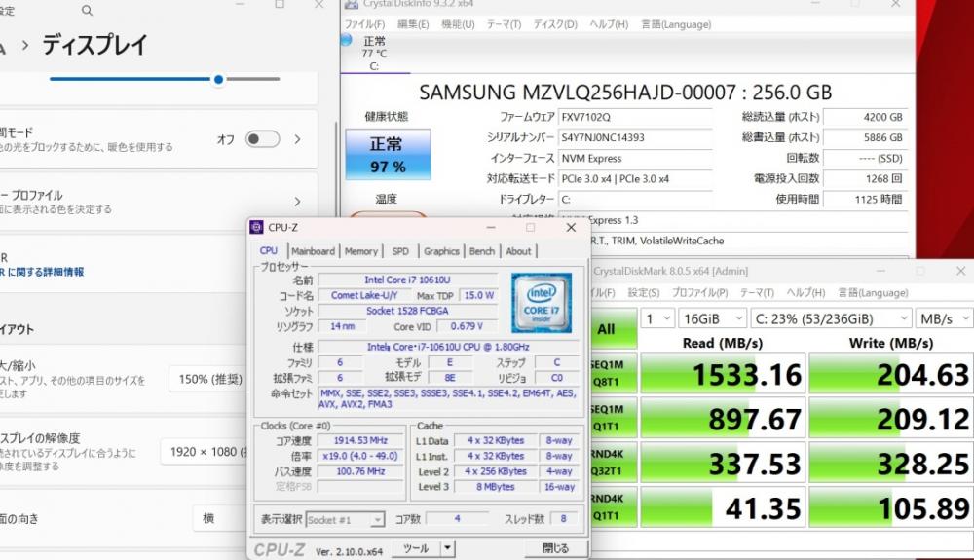
Task: Open the 言語(Language) menu in CrystalDiskMark
Action: 874,293
